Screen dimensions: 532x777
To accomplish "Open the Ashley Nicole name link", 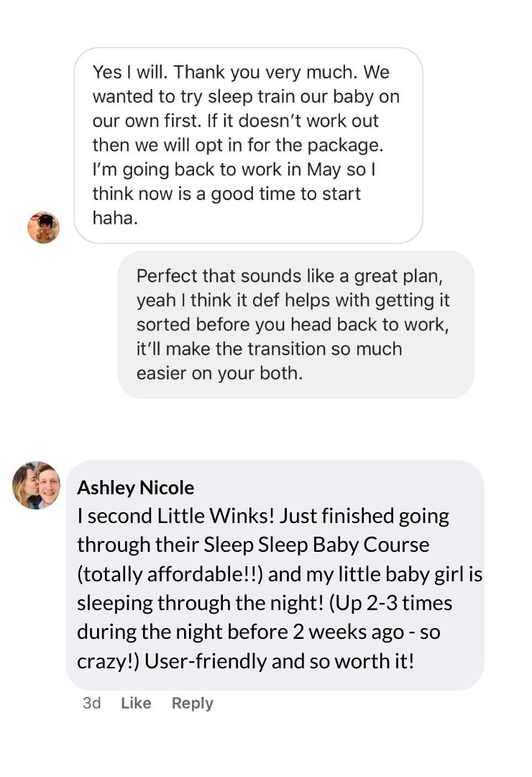I will click(136, 488).
